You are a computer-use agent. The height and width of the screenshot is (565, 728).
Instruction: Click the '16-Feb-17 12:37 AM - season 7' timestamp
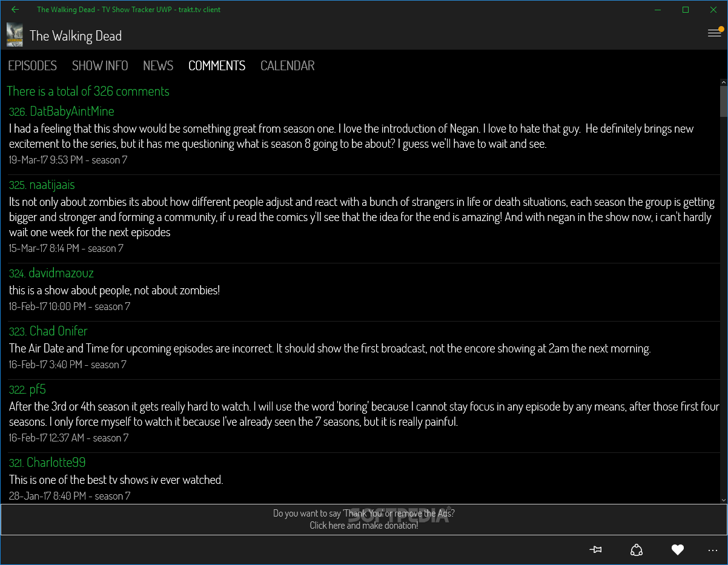[68, 438]
